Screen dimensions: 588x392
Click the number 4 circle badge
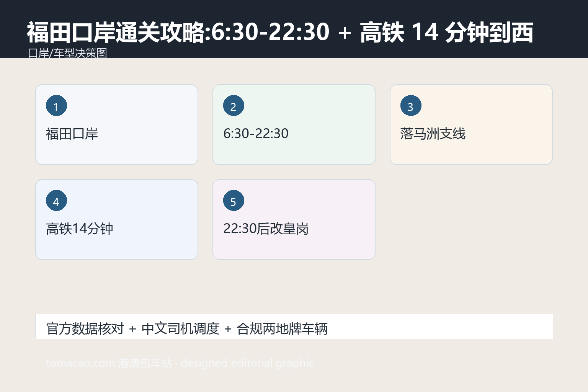tap(56, 201)
